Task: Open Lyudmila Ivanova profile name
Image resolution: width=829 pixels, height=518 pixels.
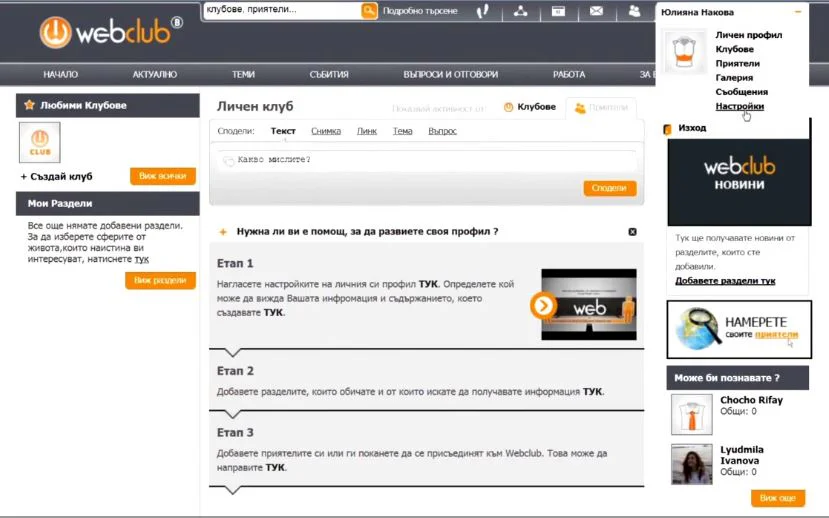Action: [742, 455]
